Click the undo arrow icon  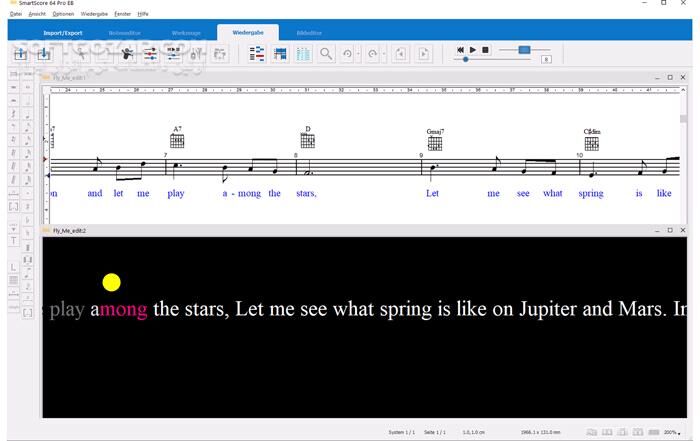(x=347, y=54)
